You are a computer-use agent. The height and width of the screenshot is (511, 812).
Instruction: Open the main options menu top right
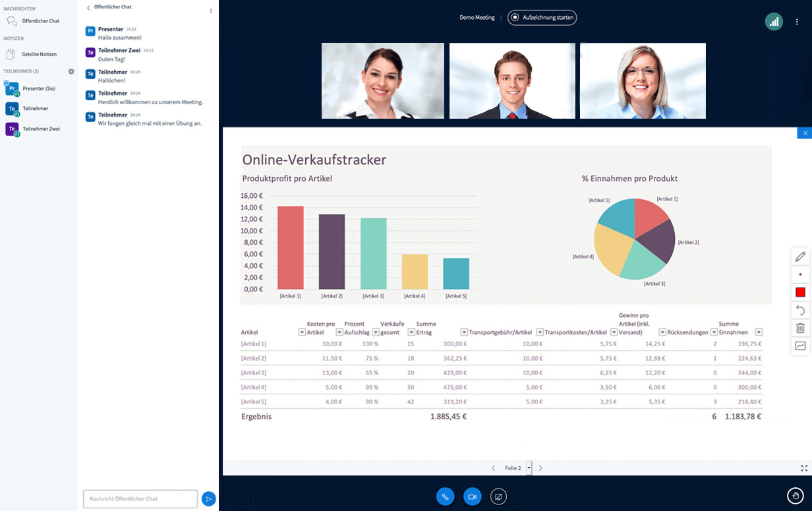pos(797,22)
